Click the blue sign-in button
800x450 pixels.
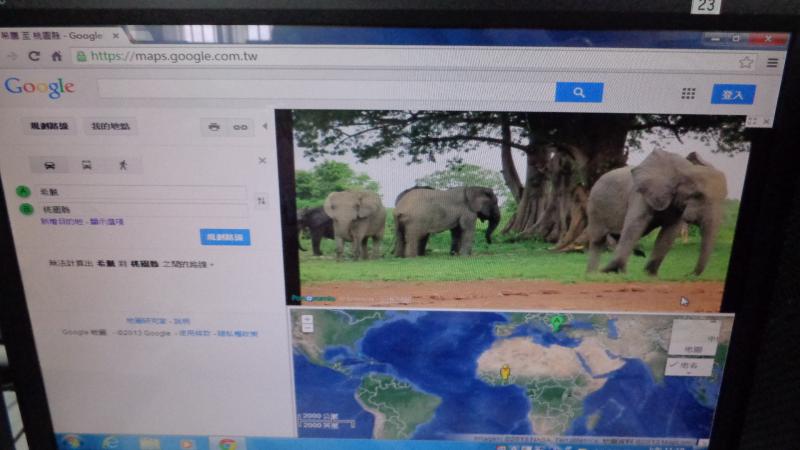coord(733,94)
